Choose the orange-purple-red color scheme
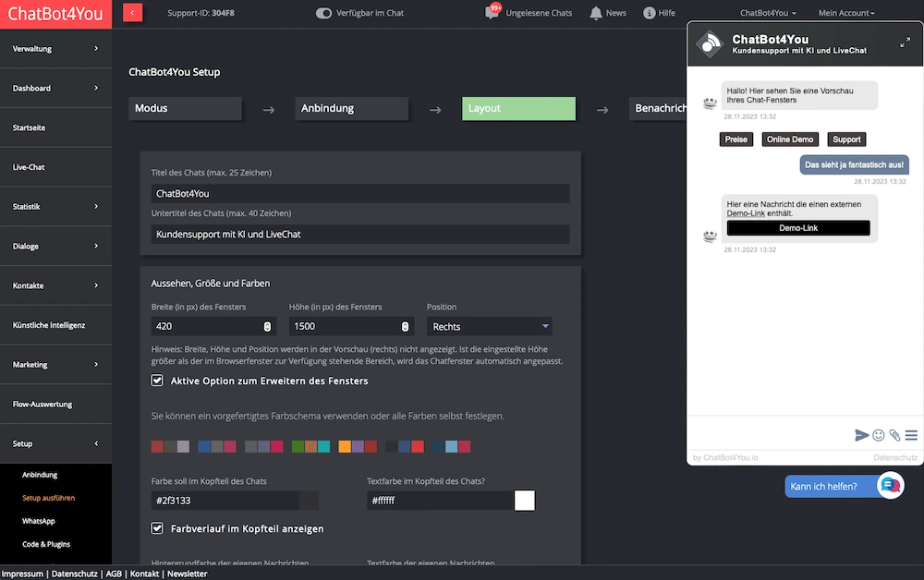924x580 pixels. click(x=358, y=446)
